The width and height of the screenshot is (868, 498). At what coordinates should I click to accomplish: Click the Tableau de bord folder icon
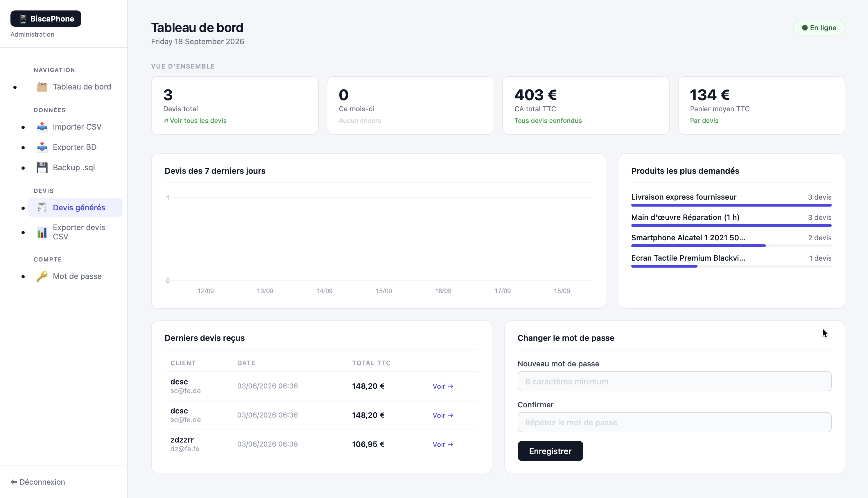[x=42, y=87]
